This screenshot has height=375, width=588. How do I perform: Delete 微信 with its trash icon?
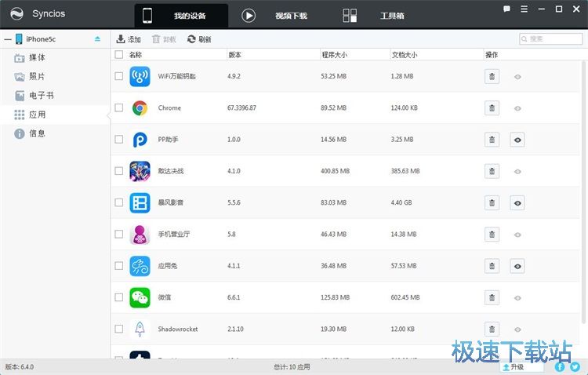coord(492,297)
